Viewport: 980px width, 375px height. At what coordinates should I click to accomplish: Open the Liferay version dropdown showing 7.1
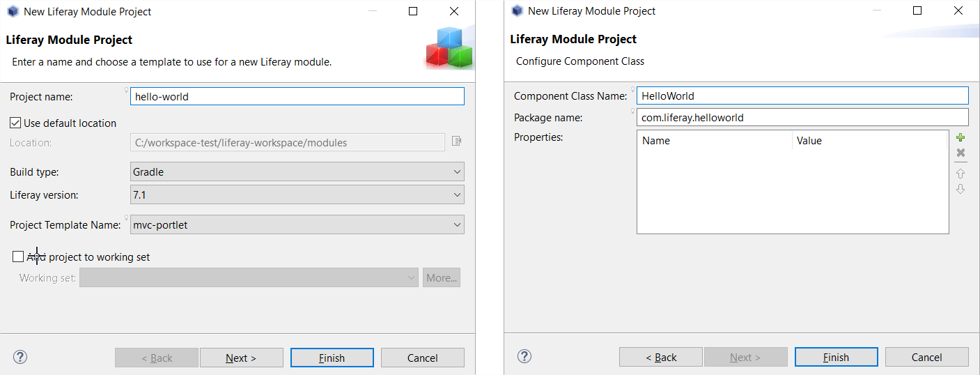pos(297,195)
